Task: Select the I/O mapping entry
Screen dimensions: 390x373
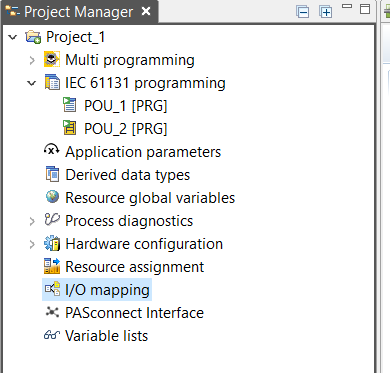Action: click(x=97, y=289)
